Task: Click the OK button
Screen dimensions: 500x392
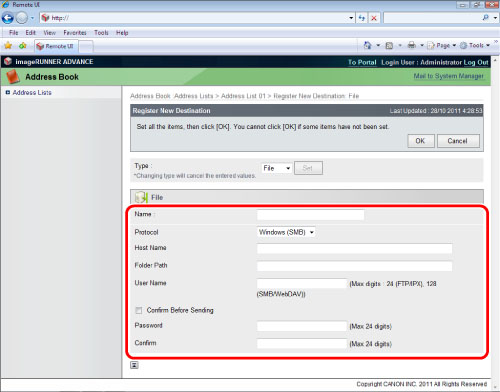Action: [x=421, y=141]
